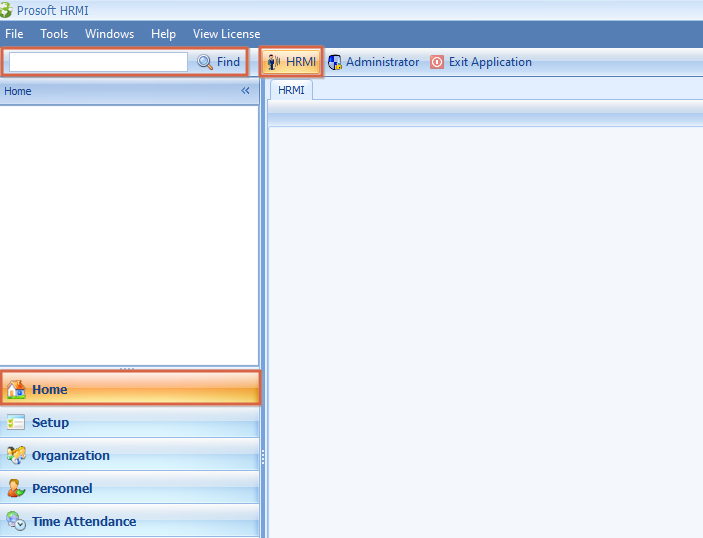The width and height of the screenshot is (703, 538).
Task: Click the Administrator shield icon
Action: tap(335, 62)
